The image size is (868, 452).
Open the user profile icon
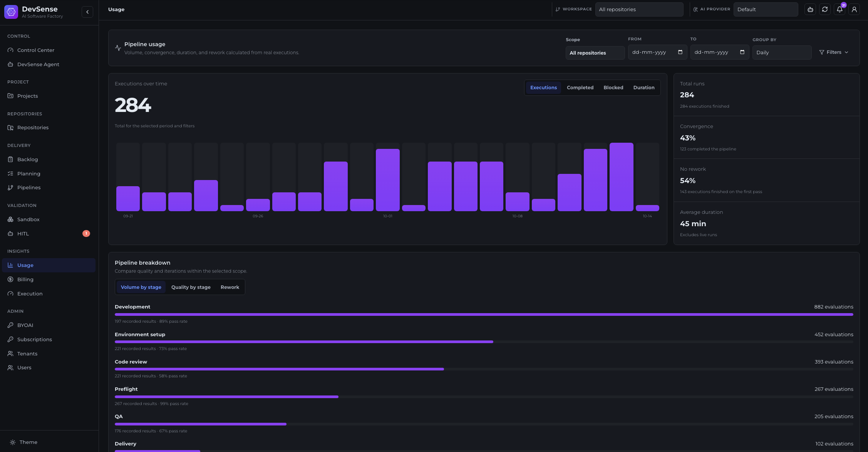(854, 10)
